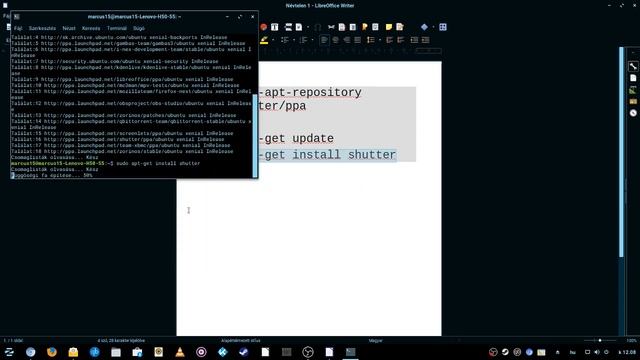Click the draw functions grid icon
The width and height of the screenshot is (640, 360).
click(x=443, y=27)
